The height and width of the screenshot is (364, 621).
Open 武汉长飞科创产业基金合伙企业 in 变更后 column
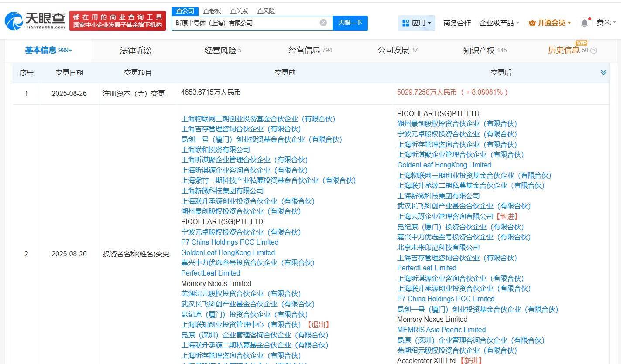464,206
